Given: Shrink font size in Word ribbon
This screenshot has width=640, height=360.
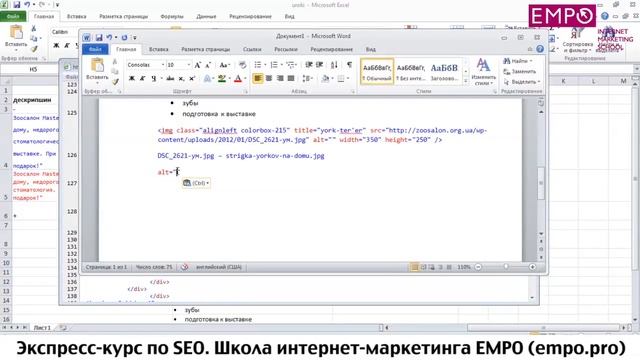Looking at the screenshot, I should click(208, 65).
